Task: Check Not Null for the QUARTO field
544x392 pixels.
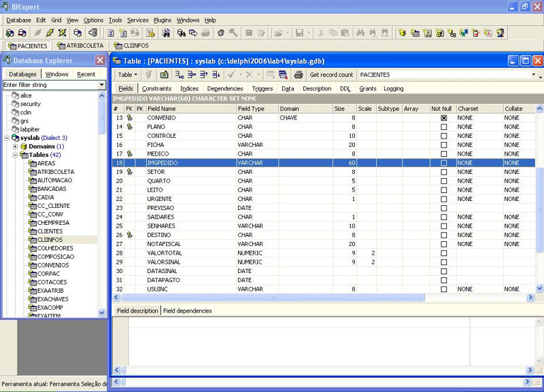Action: 444,181
